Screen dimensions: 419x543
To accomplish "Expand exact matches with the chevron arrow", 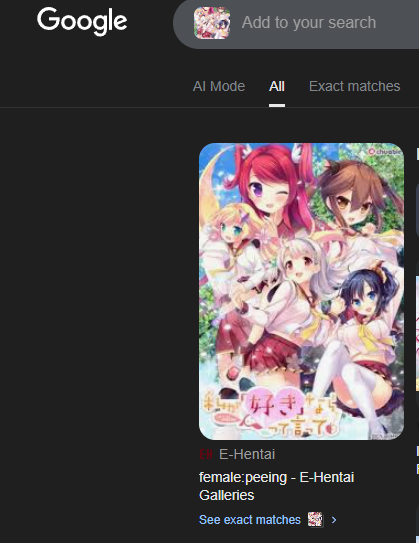I will (x=334, y=520).
